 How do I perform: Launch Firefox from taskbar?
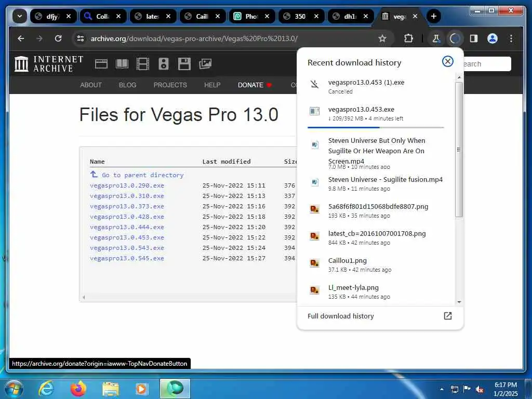tap(78, 389)
